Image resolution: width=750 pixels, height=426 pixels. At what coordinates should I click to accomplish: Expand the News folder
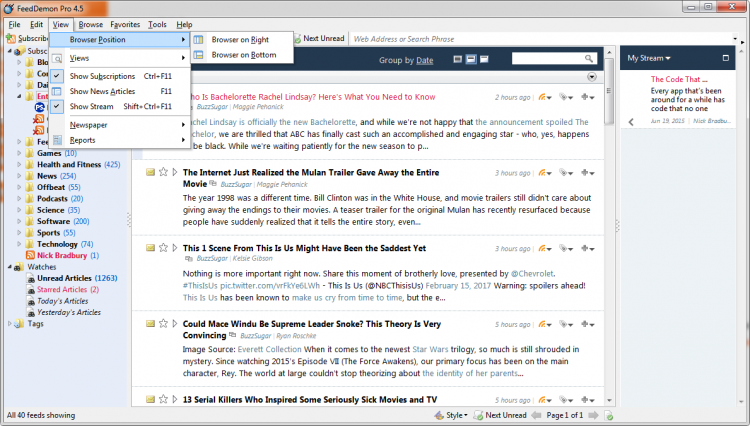(x=19, y=176)
